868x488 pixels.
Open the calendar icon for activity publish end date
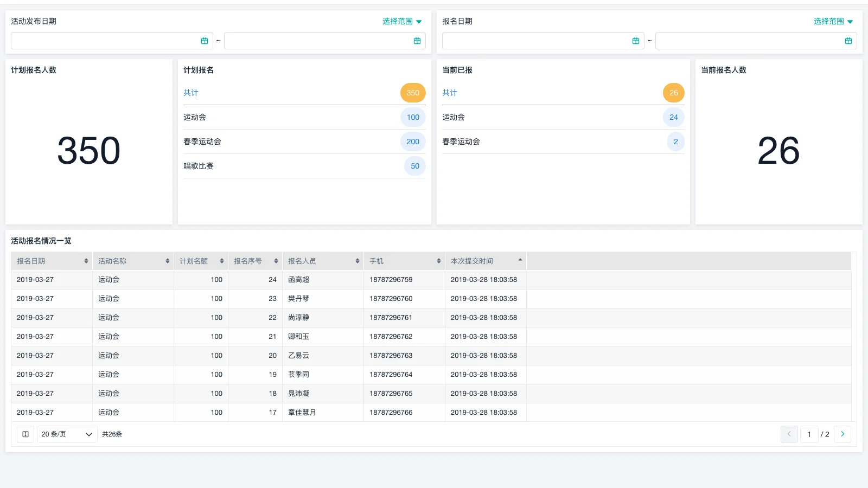click(417, 40)
